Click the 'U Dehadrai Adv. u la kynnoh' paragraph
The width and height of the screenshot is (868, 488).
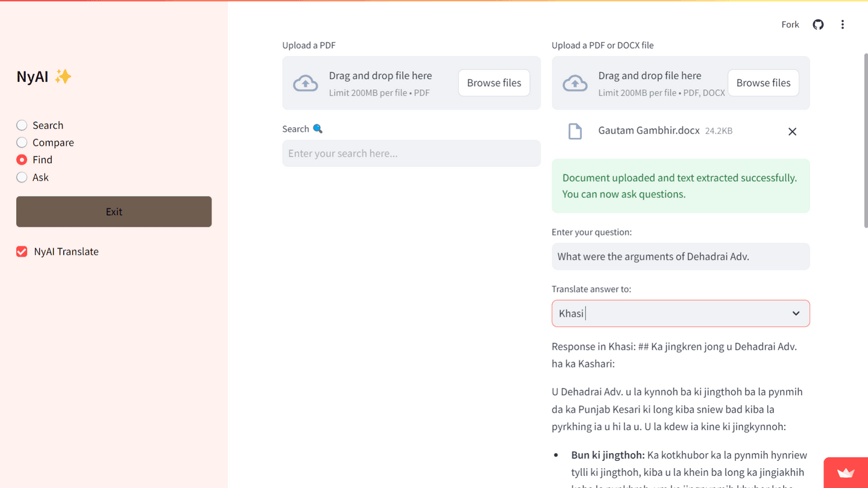pyautogui.click(x=677, y=409)
